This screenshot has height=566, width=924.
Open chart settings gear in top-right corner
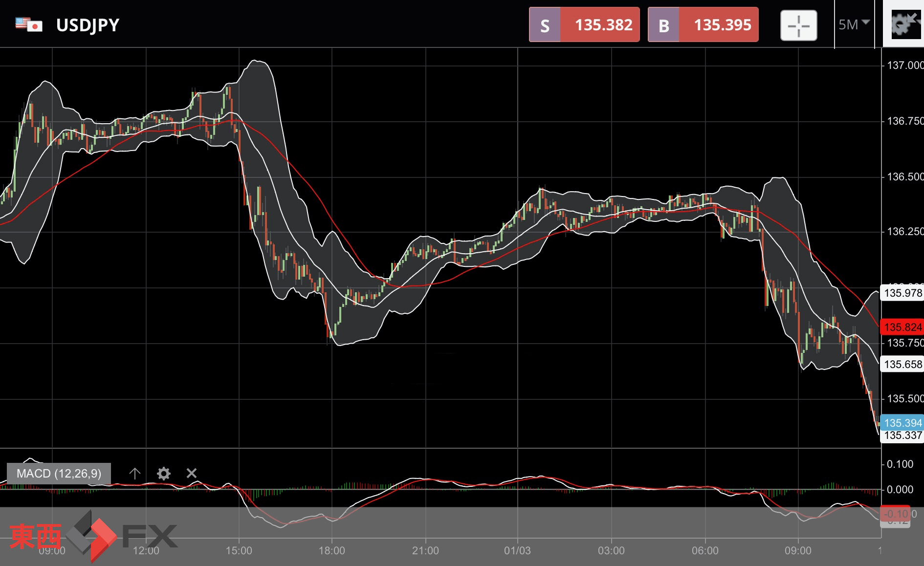click(x=903, y=24)
